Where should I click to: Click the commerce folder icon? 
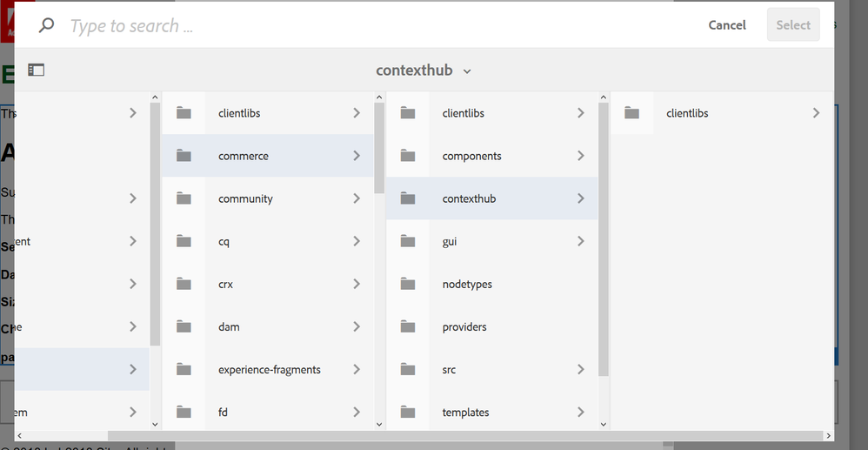click(x=184, y=156)
